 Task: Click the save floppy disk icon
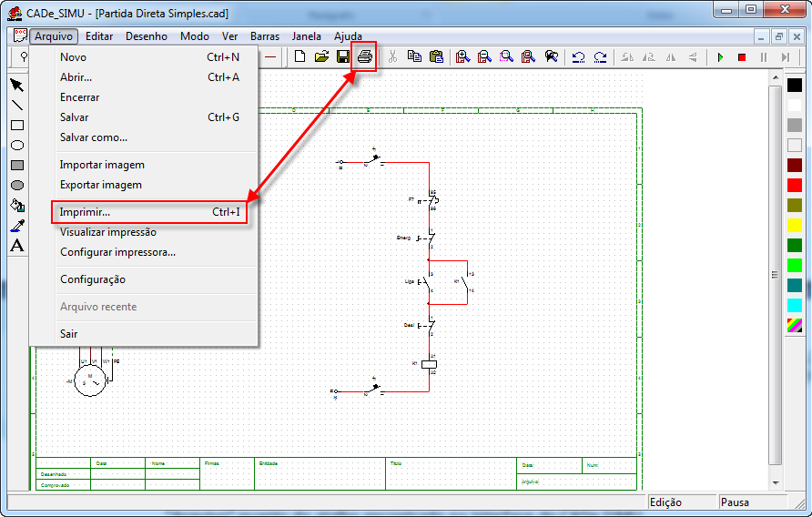click(x=343, y=56)
